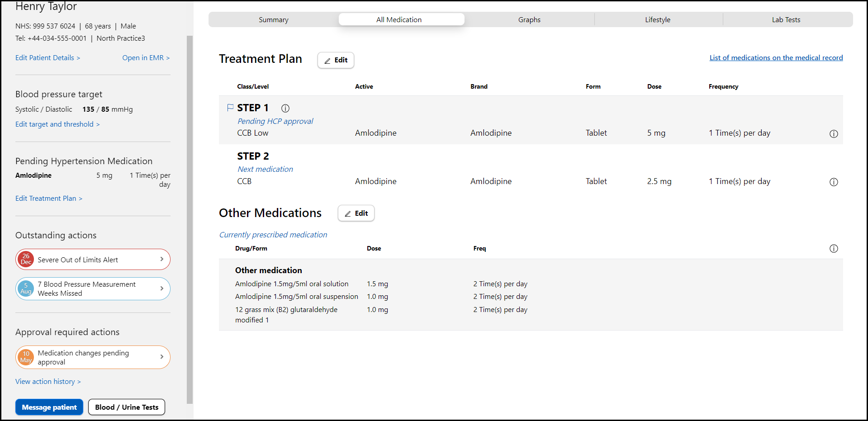Click info icon on Amlodipine 2.5 mg row

pyautogui.click(x=834, y=182)
